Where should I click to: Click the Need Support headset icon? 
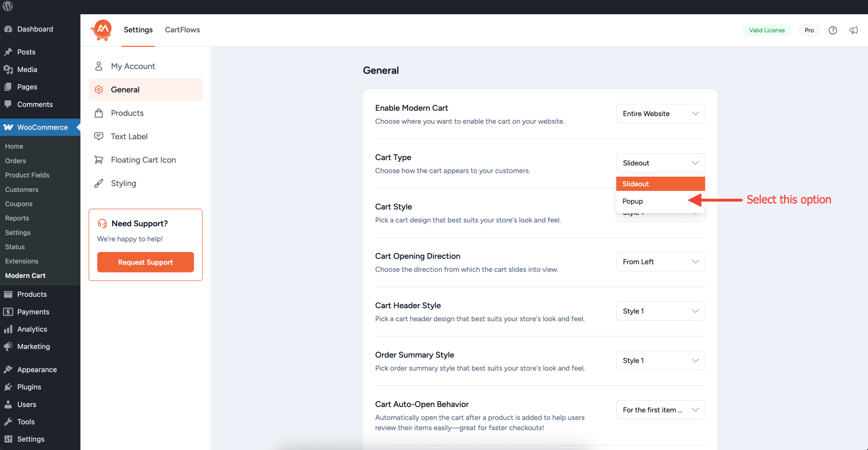[102, 223]
